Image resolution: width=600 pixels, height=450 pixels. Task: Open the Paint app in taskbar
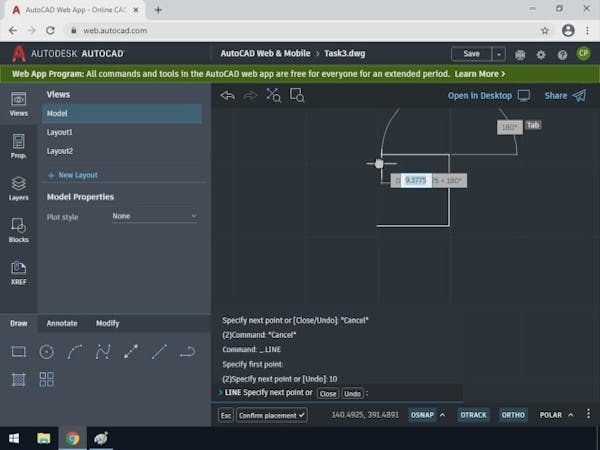click(x=101, y=439)
